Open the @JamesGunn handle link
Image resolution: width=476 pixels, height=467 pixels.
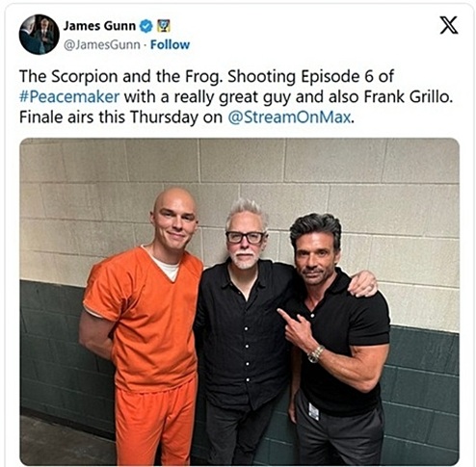click(102, 44)
